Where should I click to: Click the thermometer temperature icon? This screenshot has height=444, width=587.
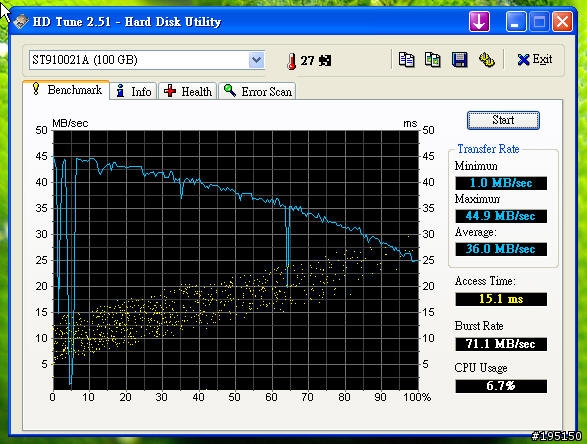pos(291,61)
